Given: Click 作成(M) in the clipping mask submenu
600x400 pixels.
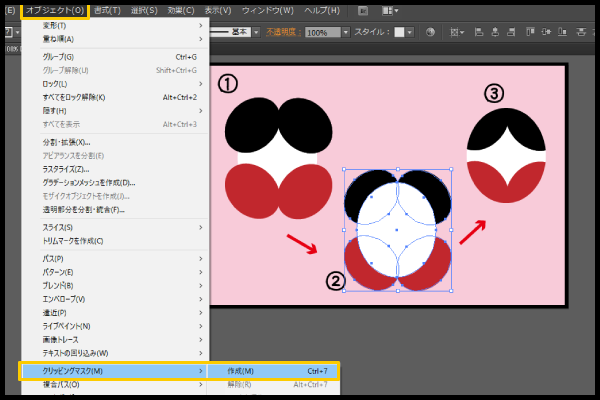Looking at the screenshot, I should (241, 371).
